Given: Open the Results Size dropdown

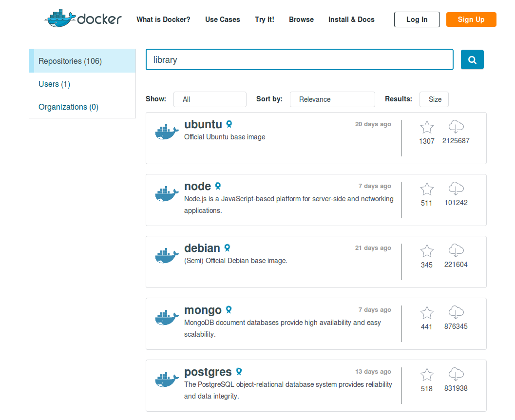Looking at the screenshot, I should tap(434, 99).
